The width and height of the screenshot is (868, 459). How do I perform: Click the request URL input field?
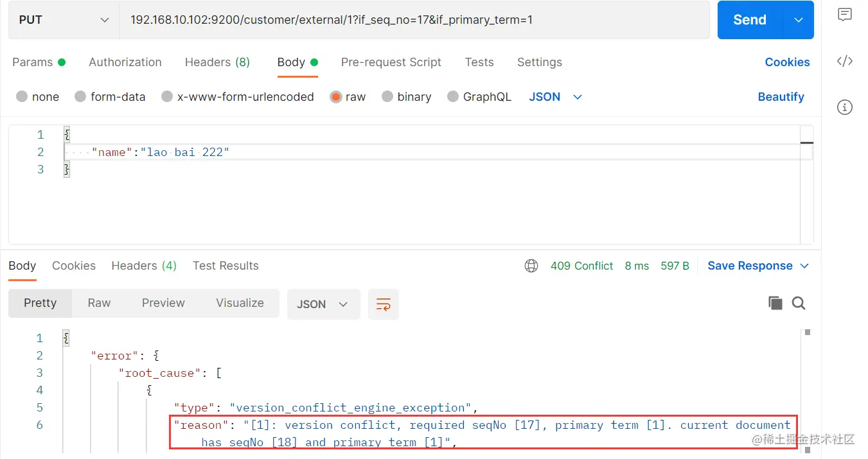click(414, 20)
